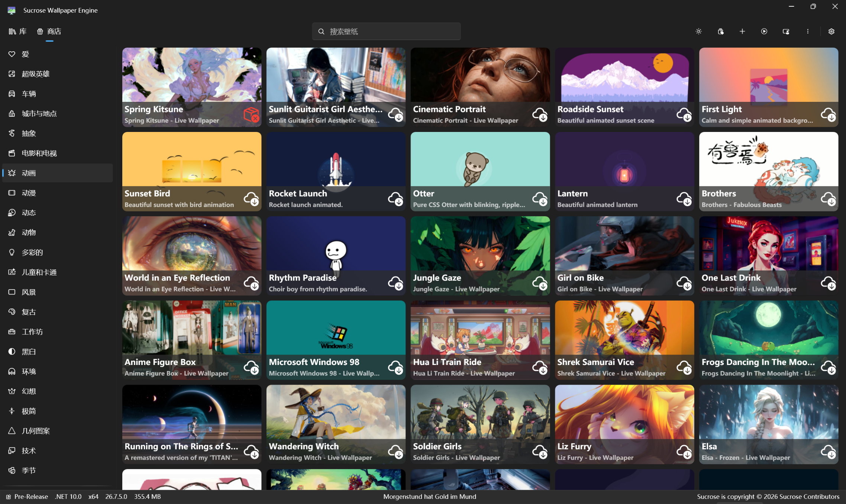This screenshot has width=846, height=504.
Task: Open the three-dot more options menu
Action: (x=808, y=32)
